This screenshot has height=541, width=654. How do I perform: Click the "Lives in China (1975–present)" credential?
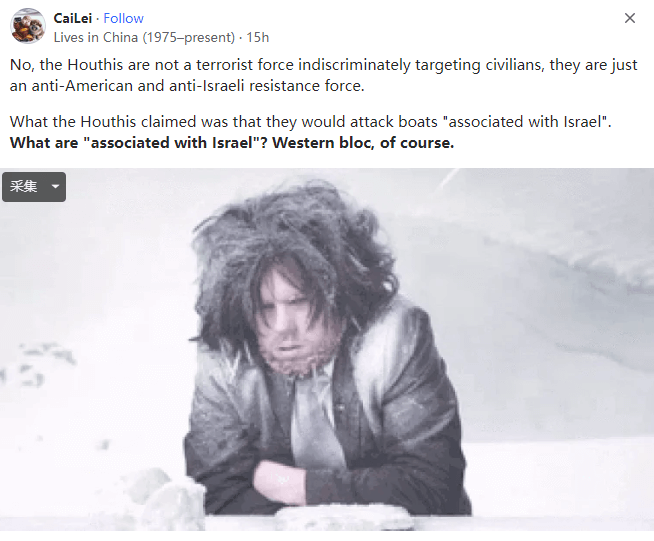[144, 38]
